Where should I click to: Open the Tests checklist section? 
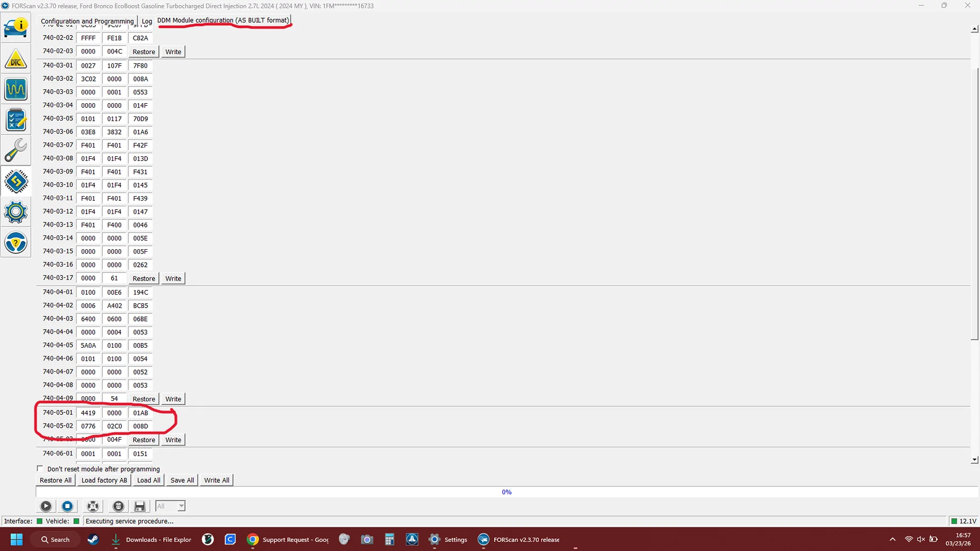point(16,120)
